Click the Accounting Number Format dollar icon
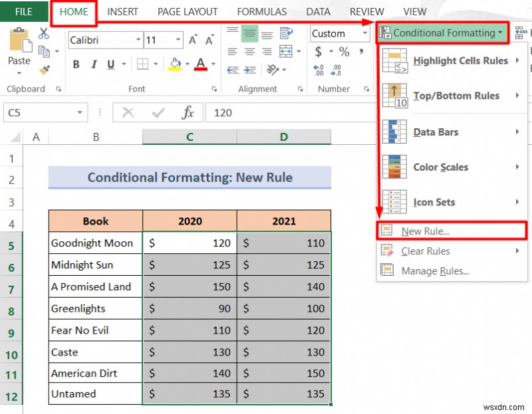Image resolution: width=532 pixels, height=414 pixels. coord(318,51)
